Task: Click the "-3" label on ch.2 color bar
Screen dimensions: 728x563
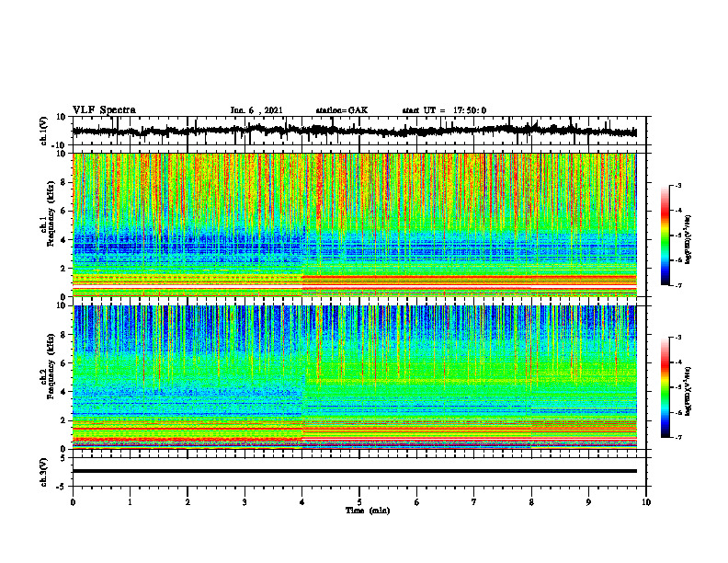Action: (678, 338)
